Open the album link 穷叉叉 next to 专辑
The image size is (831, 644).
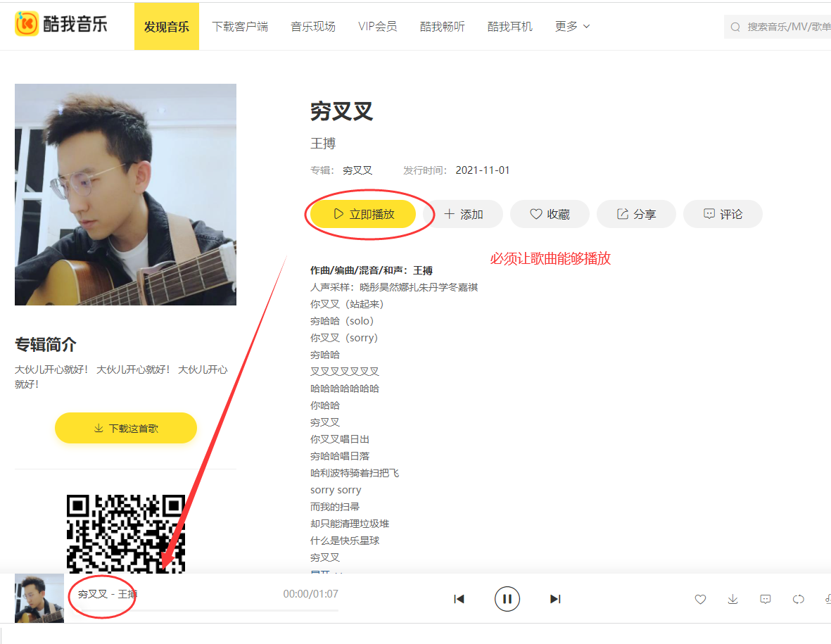tap(357, 170)
